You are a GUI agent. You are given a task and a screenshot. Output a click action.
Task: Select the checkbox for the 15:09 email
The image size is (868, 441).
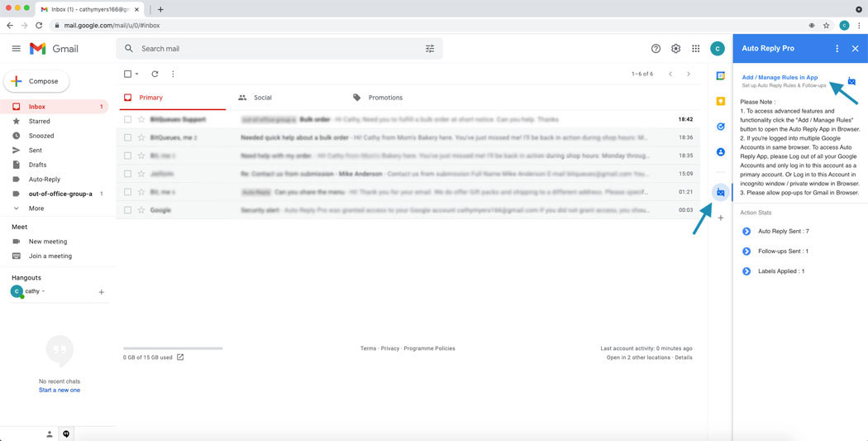(x=128, y=174)
